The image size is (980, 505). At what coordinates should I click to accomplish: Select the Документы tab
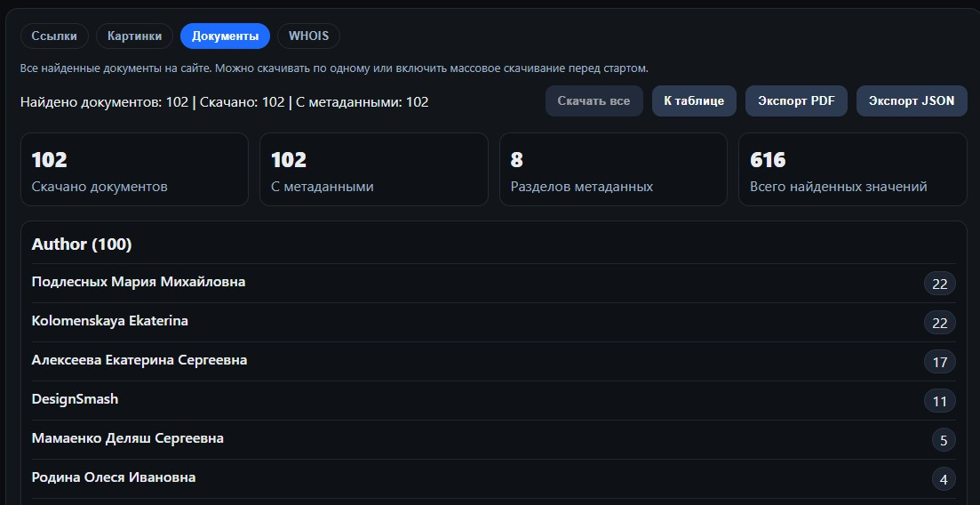[x=225, y=36]
